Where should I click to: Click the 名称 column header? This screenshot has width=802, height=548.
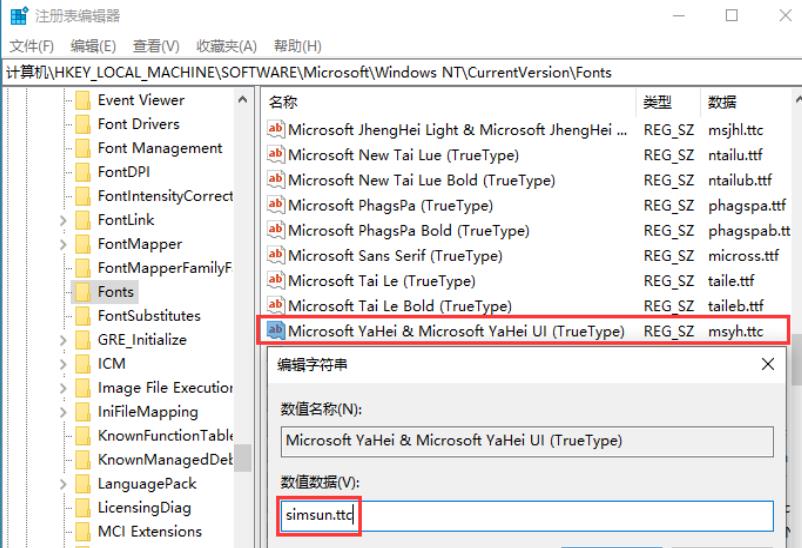click(284, 102)
